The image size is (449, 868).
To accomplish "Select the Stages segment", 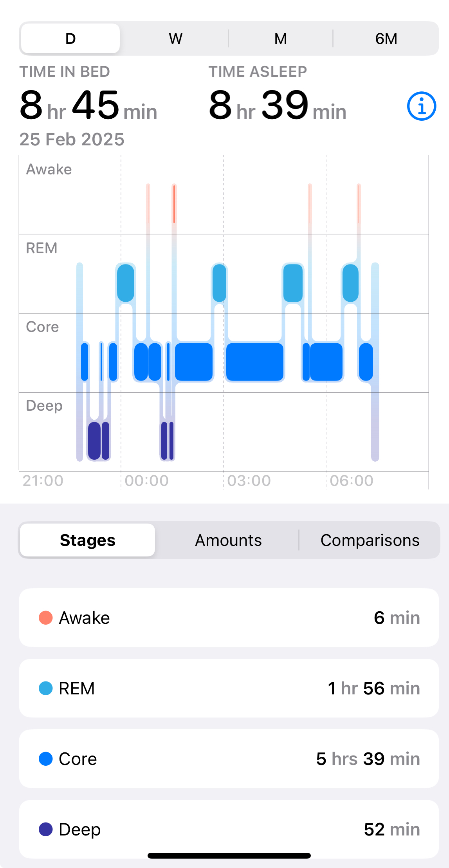I will 88,540.
